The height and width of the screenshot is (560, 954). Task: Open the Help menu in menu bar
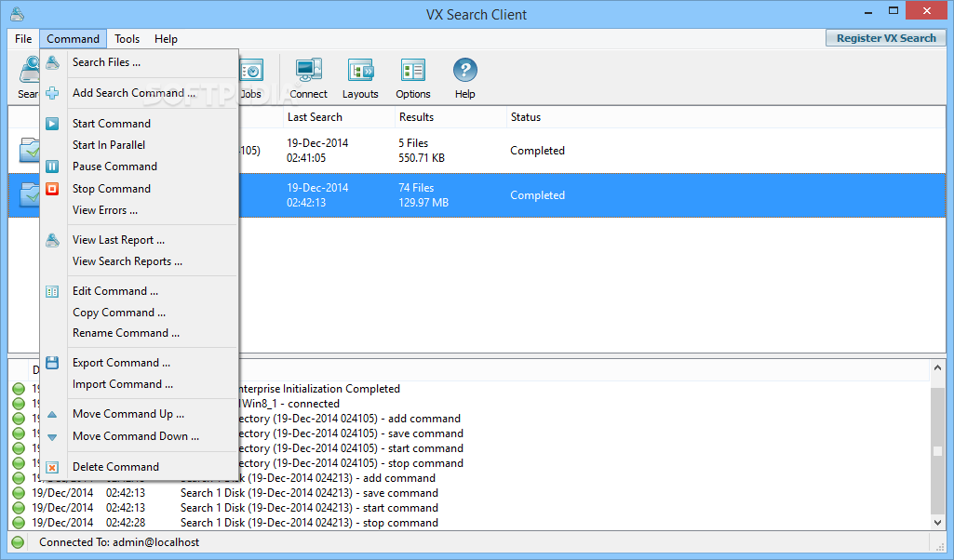(x=166, y=39)
